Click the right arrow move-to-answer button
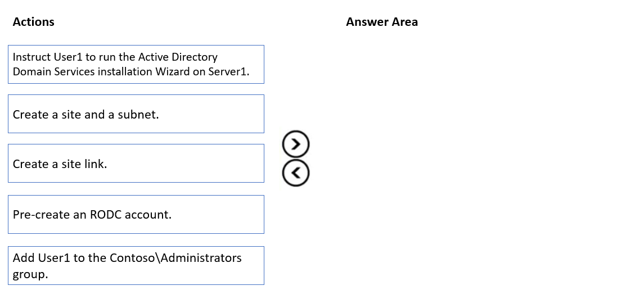The width and height of the screenshot is (644, 299). click(x=295, y=144)
